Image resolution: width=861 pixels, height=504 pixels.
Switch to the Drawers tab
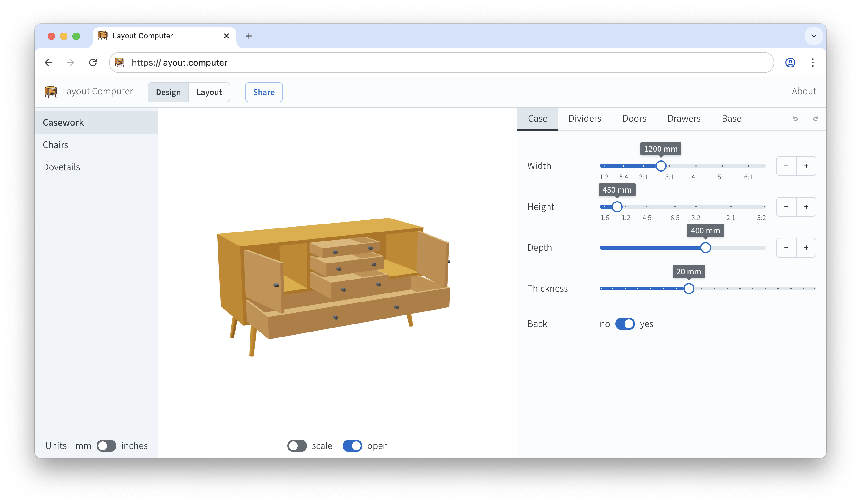point(684,119)
